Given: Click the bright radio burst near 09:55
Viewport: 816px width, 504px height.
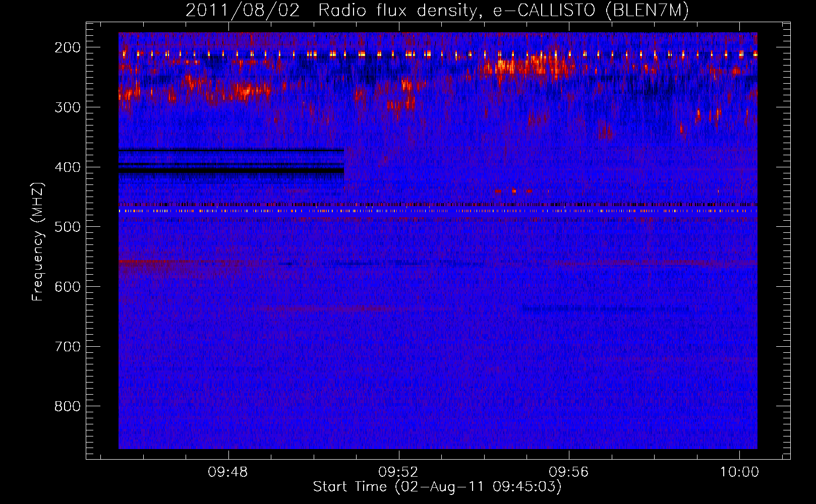Looking at the screenshot, I should pos(527,67).
